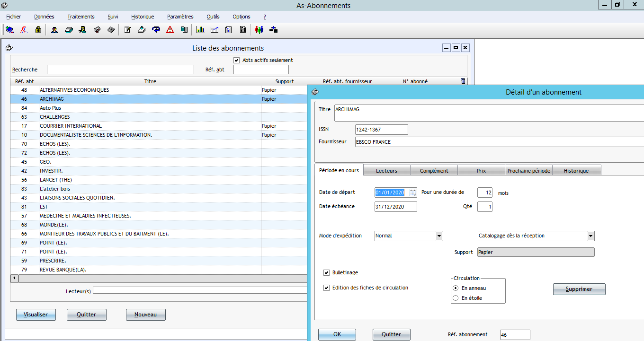Open the Traitements menu
Viewport: 644px width, 341px height.
coord(81,17)
